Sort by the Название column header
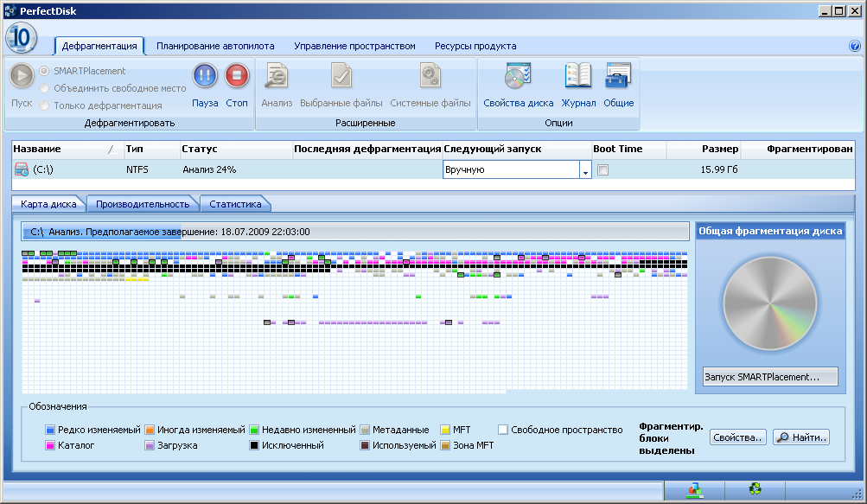Image resolution: width=867 pixels, height=504 pixels. click(x=67, y=149)
